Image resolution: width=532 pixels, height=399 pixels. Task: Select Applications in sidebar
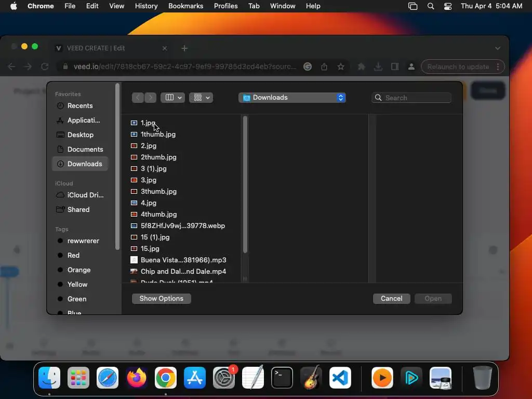pyautogui.click(x=80, y=121)
